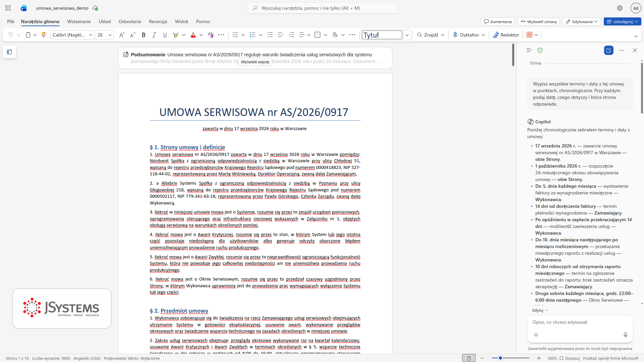Viewport: 644px width, 362px height.
Task: Click the microphone in Copilot prompt box
Action: coord(626,335)
